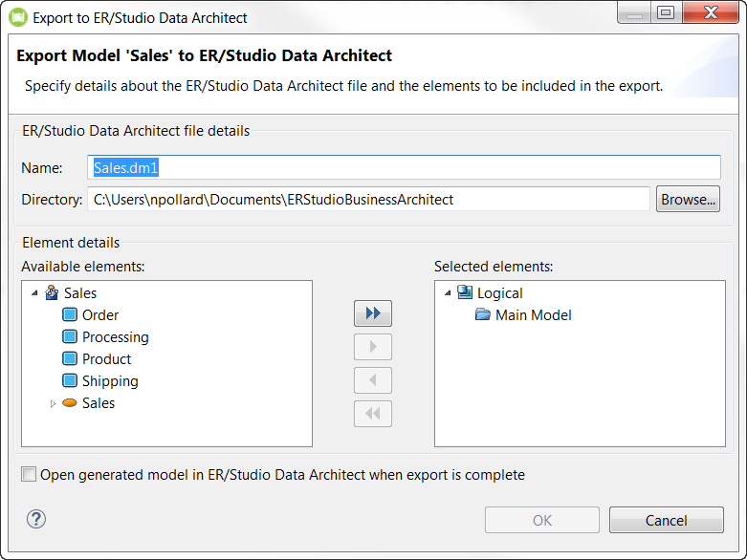Viewport: 747px width, 560px height.
Task: Expand the Sales child node in Available elements
Action: click(53, 403)
